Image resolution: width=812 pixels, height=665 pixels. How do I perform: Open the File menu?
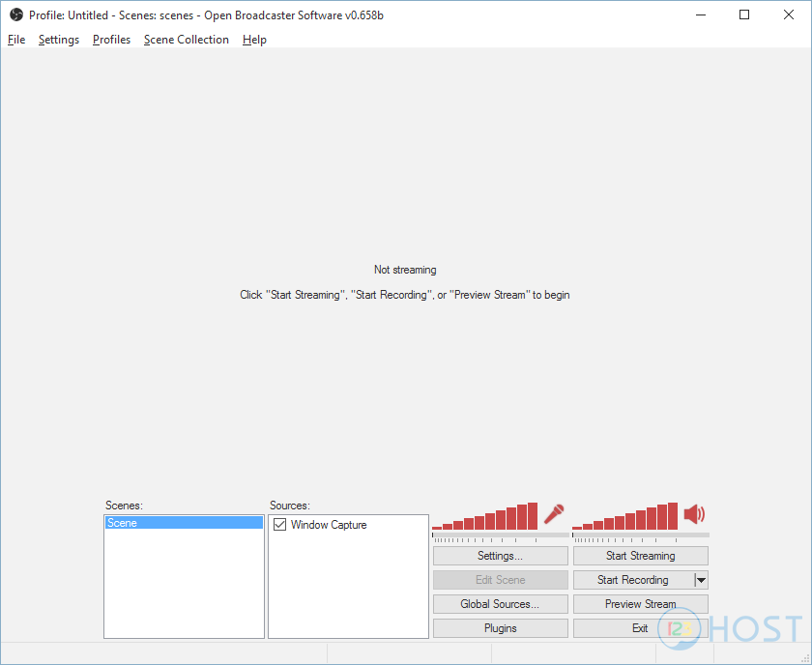[16, 40]
